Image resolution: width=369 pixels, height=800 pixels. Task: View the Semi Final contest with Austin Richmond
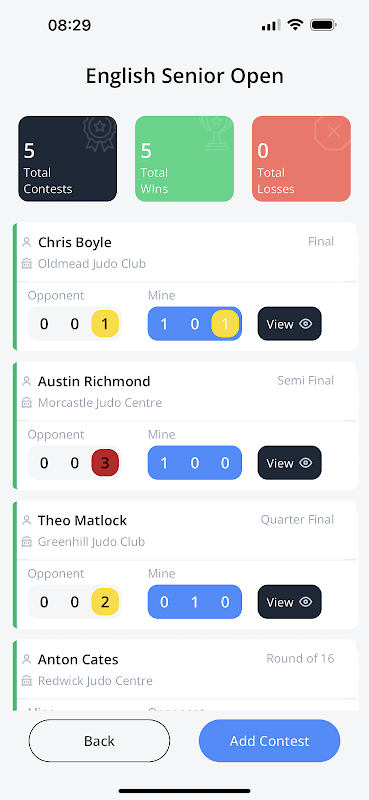[x=289, y=463]
